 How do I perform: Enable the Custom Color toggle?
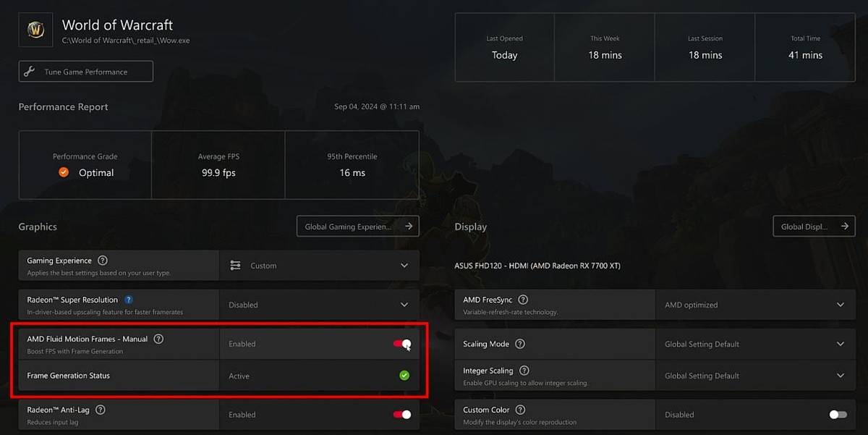pyautogui.click(x=838, y=415)
